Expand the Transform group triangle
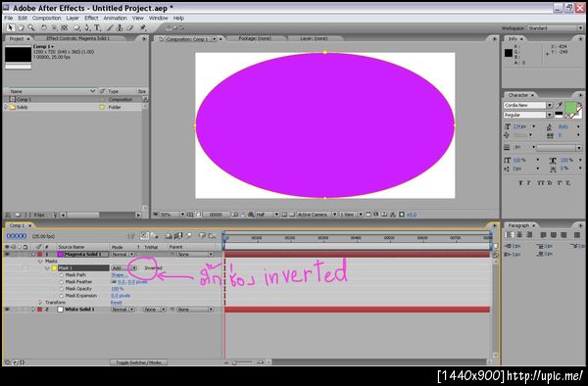588x386 pixels. 40,303
